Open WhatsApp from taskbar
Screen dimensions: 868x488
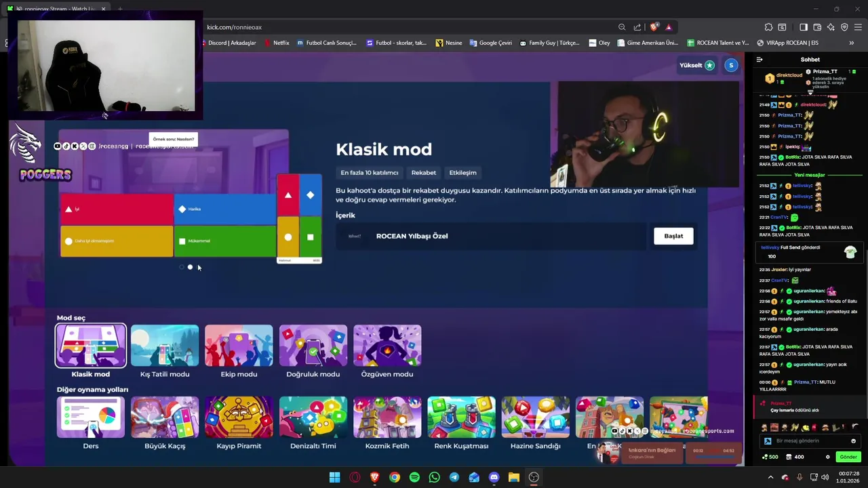tap(434, 477)
